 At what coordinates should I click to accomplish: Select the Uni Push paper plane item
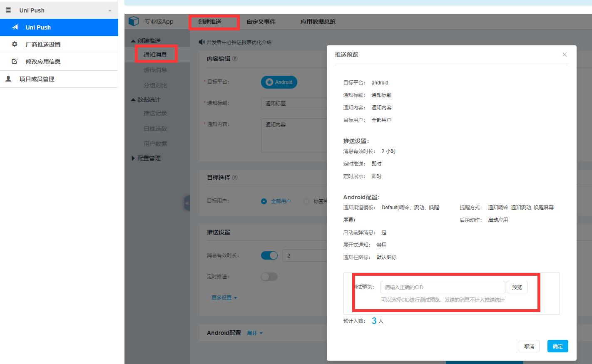pos(59,27)
